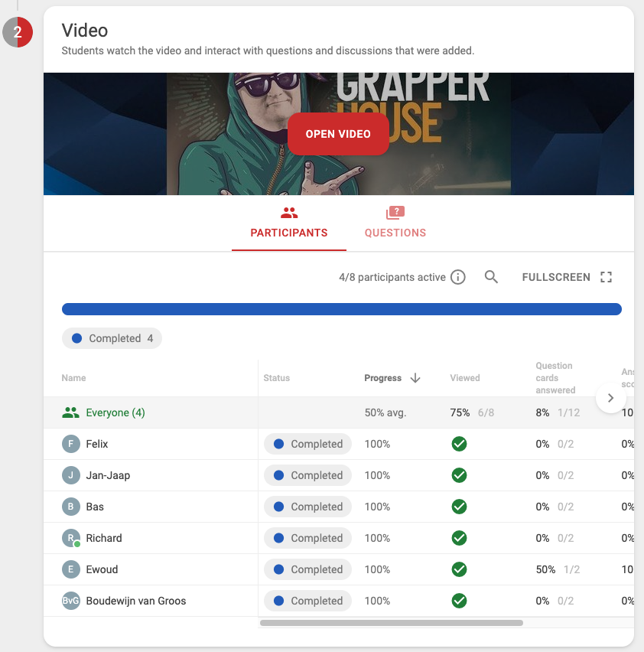Sort by Status column header
The image size is (644, 652).
point(276,378)
